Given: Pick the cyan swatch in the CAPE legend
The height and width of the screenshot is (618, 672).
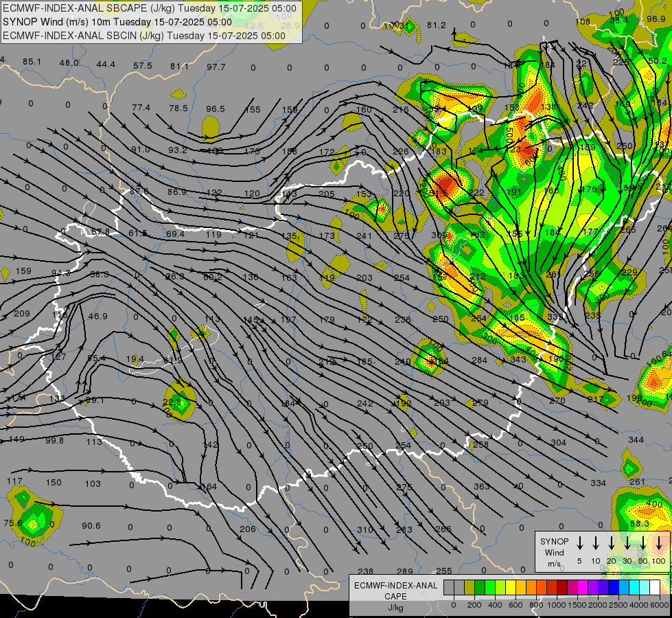Looking at the screenshot, I should click(634, 588).
